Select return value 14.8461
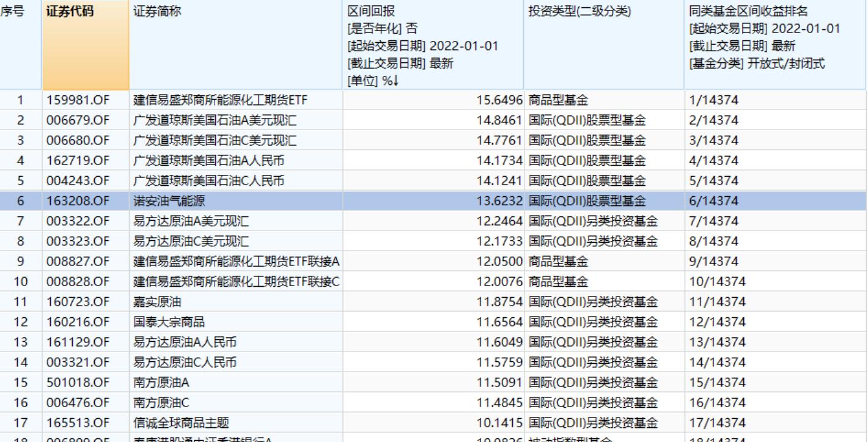Screen dimensions: 868x442 pyautogui.click(x=499, y=120)
